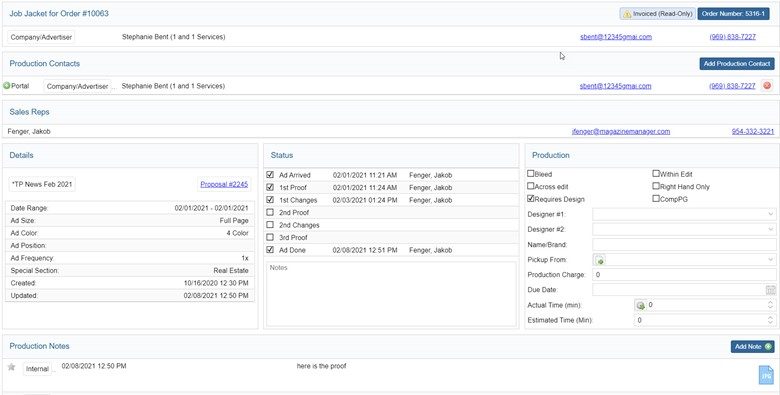Open the Proposal #2245 link
The image size is (780, 395).
click(x=223, y=185)
